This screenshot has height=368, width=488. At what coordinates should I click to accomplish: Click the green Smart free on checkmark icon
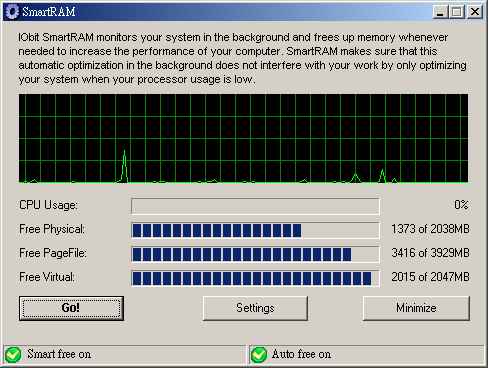click(x=13, y=354)
